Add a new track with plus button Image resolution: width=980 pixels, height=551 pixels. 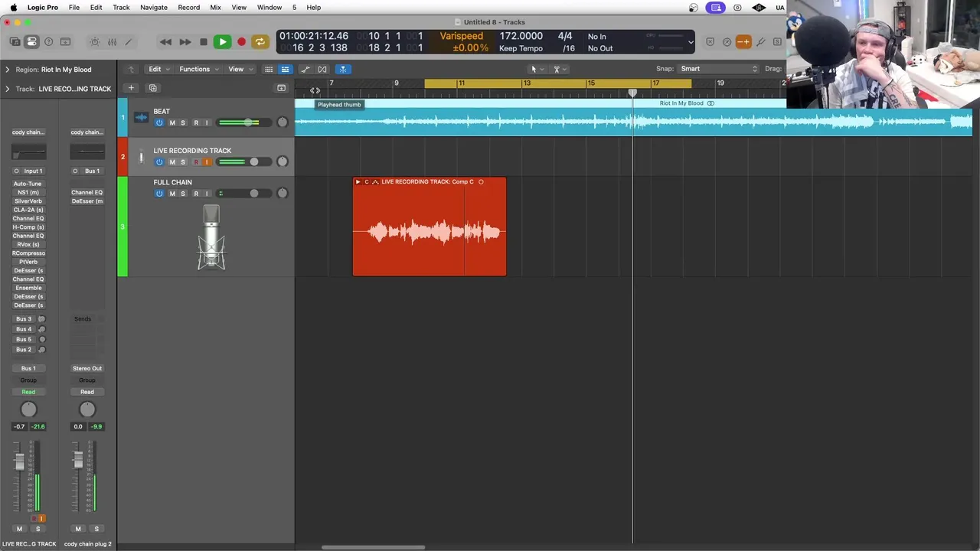[131, 88]
